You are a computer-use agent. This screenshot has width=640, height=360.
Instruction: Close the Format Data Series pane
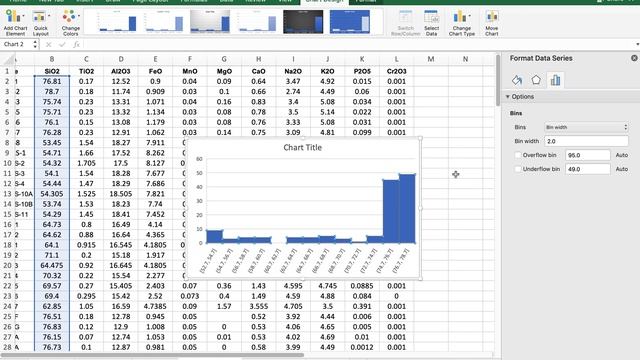pos(634,58)
